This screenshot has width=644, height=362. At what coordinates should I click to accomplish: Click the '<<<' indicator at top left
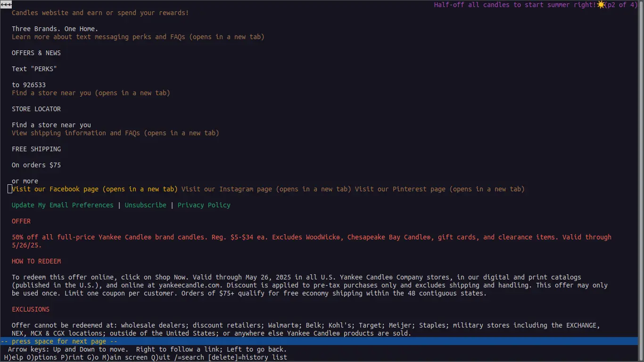[x=6, y=5]
